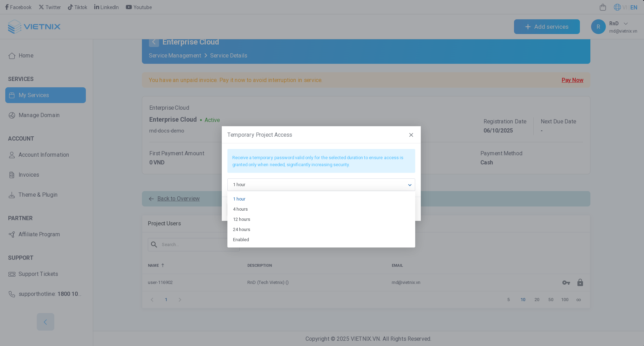Image resolution: width=644 pixels, height=346 pixels.
Task: Click the globe language icon
Action: coord(617,7)
